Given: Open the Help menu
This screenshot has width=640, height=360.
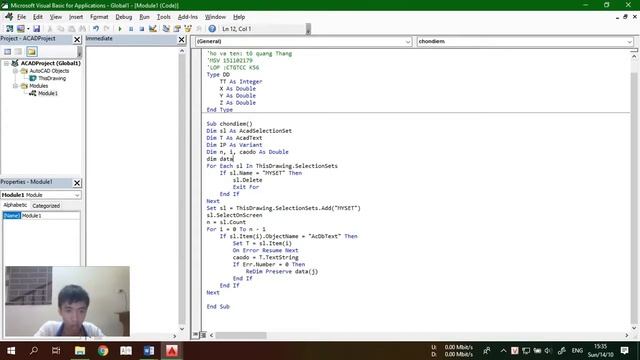Looking at the screenshot, I should point(239,17).
